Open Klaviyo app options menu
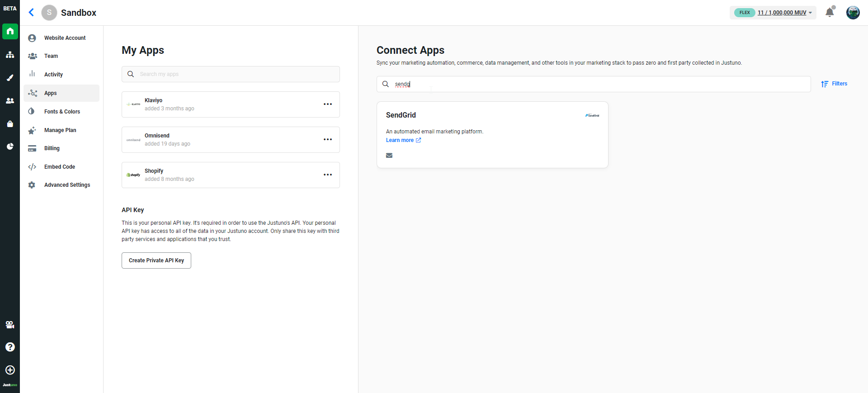The width and height of the screenshot is (868, 393). (x=328, y=104)
